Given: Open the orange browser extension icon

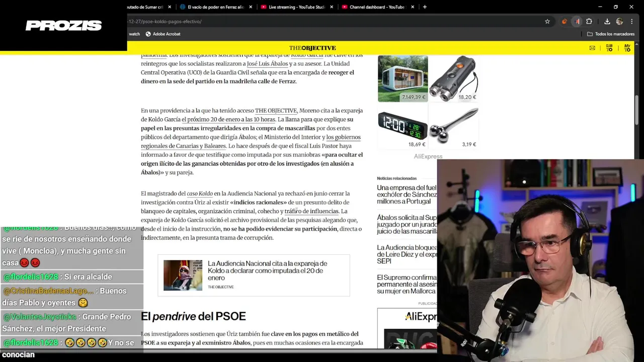Looking at the screenshot, I should (564, 22).
